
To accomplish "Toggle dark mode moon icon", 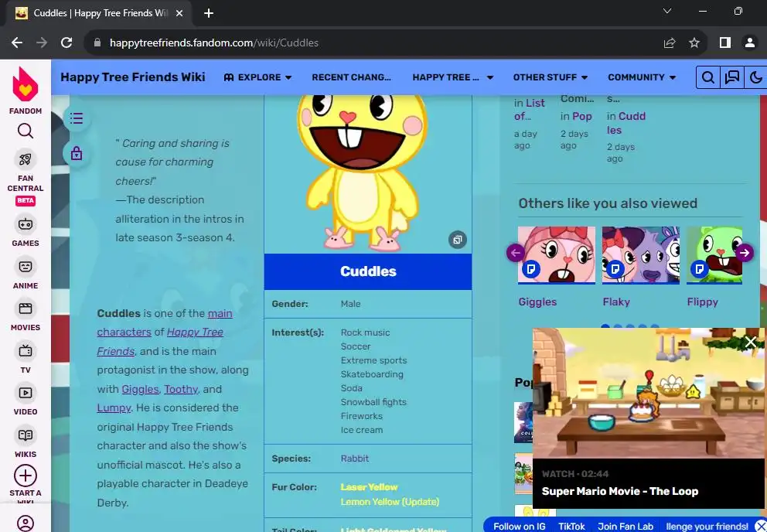I will (755, 77).
